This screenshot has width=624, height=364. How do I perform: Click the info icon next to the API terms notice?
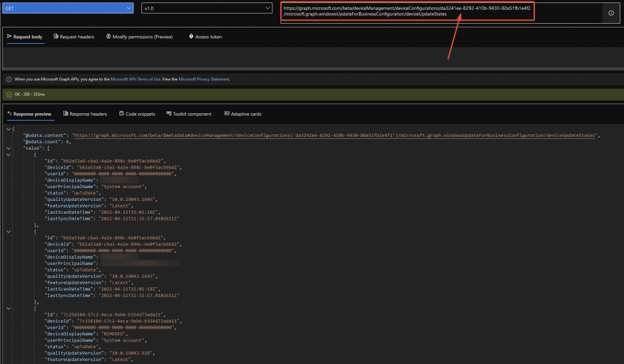coord(9,80)
